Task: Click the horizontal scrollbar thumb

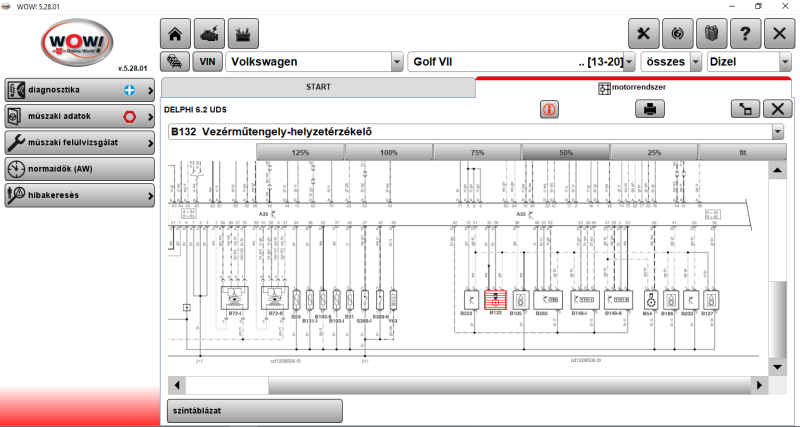Action: click(x=509, y=385)
